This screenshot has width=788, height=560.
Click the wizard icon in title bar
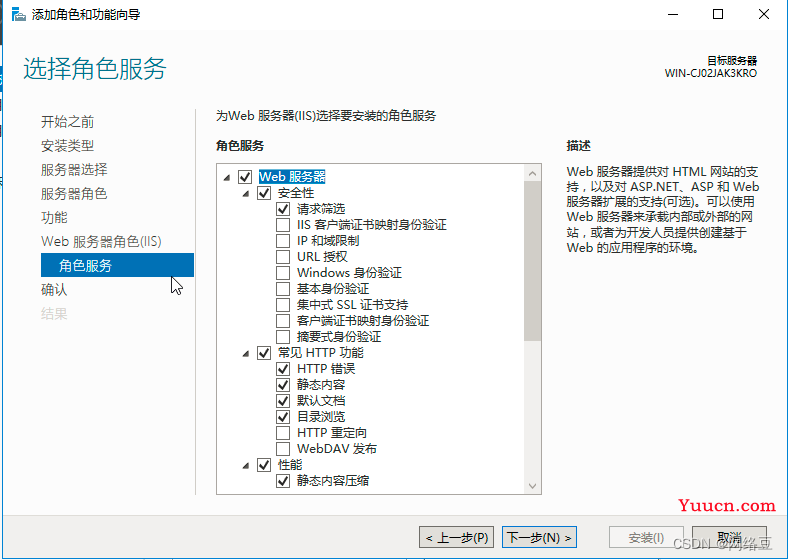pyautogui.click(x=18, y=14)
